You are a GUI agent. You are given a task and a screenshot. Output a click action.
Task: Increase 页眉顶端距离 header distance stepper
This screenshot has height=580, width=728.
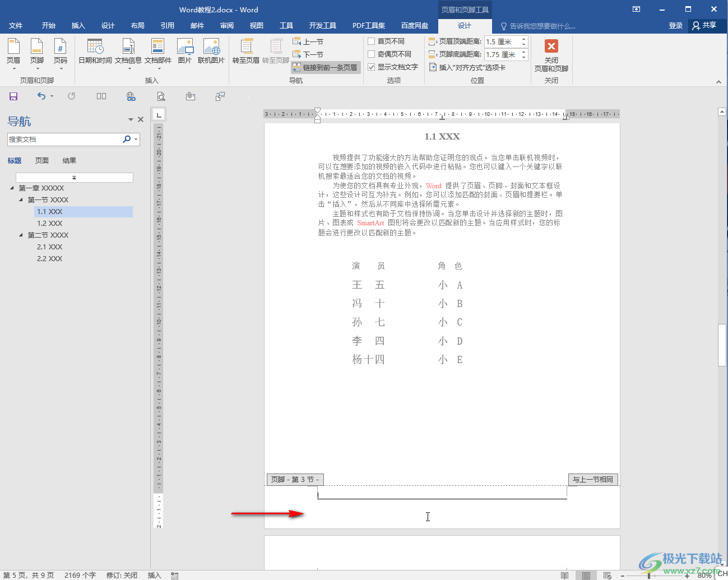(524, 39)
